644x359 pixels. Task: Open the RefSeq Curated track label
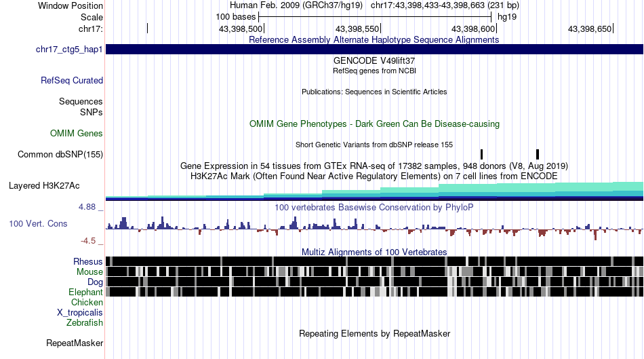pos(71,80)
